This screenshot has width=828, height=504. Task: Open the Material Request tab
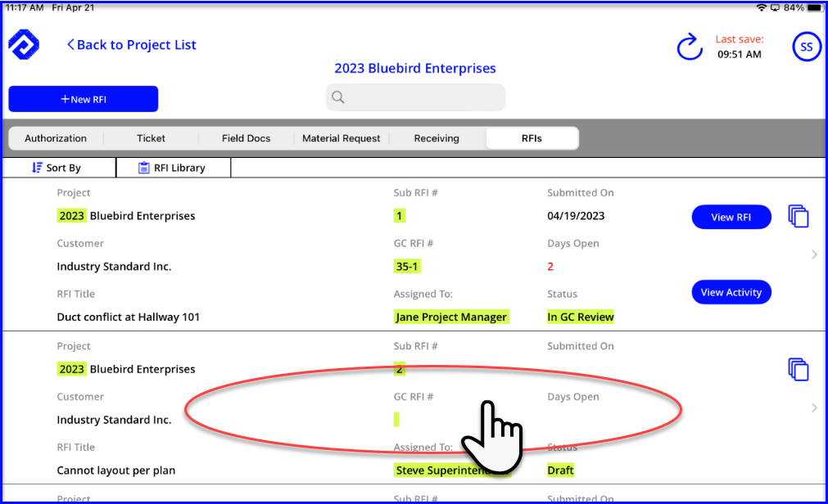(342, 138)
